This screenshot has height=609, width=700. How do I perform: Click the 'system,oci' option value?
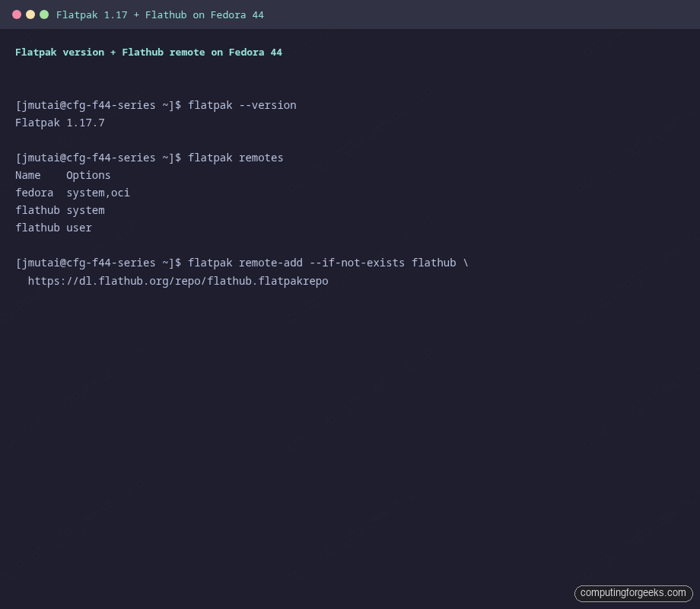[98, 193]
